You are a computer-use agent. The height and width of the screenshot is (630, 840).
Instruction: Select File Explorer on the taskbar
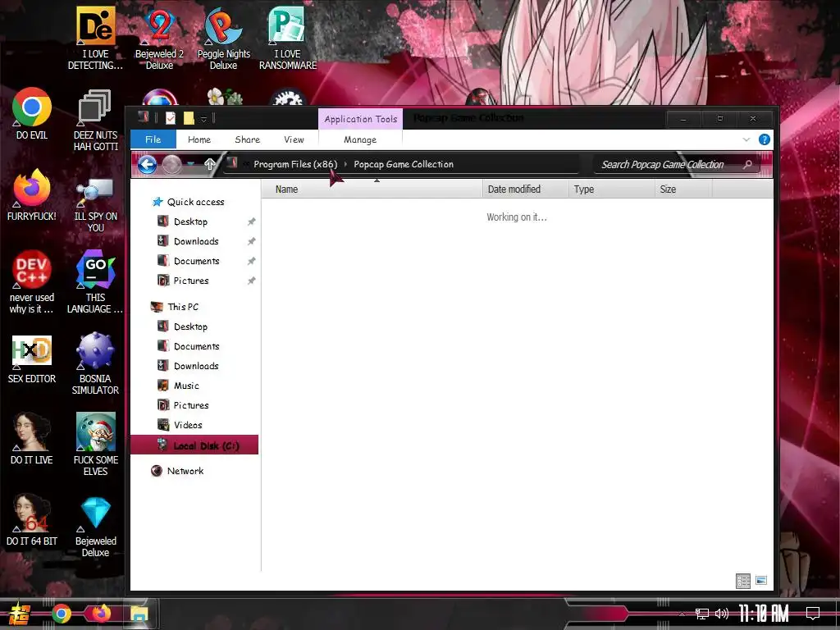click(x=139, y=614)
